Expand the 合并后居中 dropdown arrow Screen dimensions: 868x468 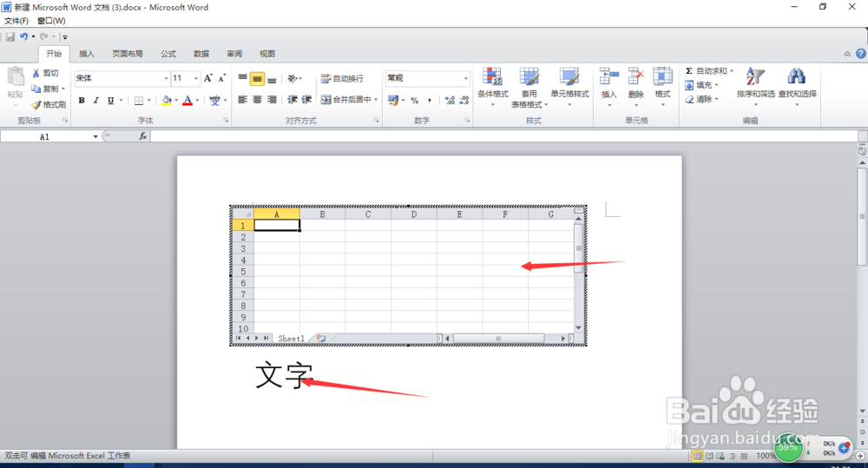(x=376, y=100)
